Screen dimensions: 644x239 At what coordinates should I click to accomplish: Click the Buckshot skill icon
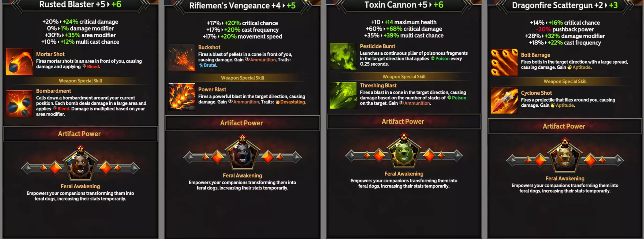tap(181, 57)
